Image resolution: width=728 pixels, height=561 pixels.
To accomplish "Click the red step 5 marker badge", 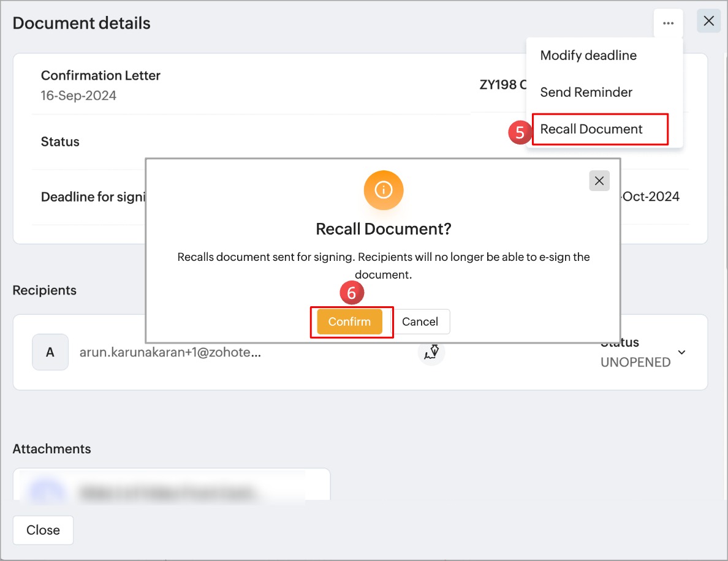I will (x=520, y=133).
